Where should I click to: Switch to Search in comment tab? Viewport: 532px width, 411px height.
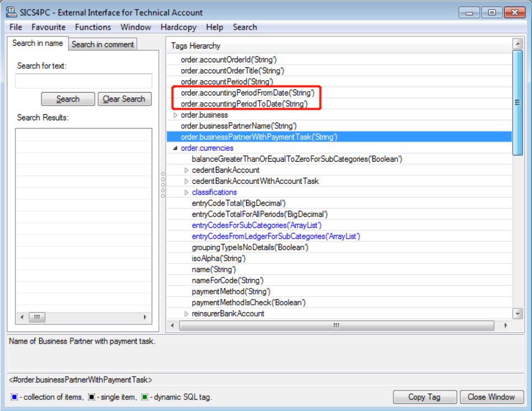(103, 44)
